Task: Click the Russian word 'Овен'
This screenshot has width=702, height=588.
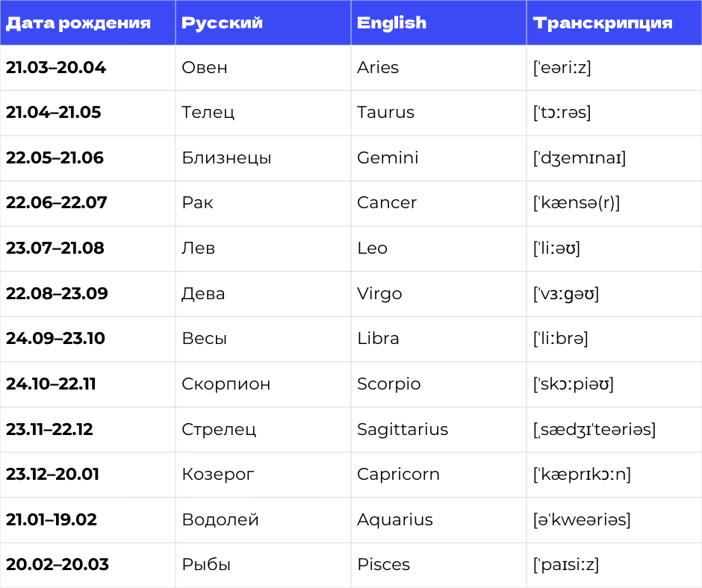Action: [205, 68]
